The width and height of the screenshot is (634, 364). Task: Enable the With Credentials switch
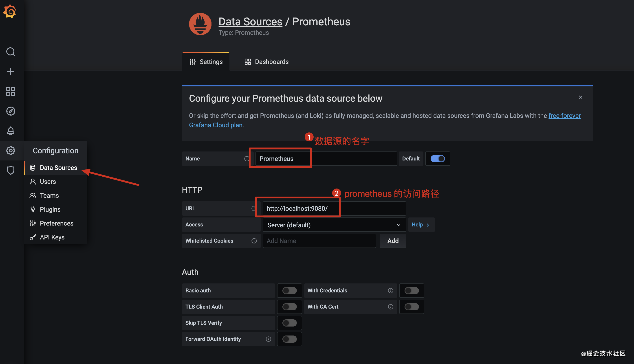[x=412, y=290]
